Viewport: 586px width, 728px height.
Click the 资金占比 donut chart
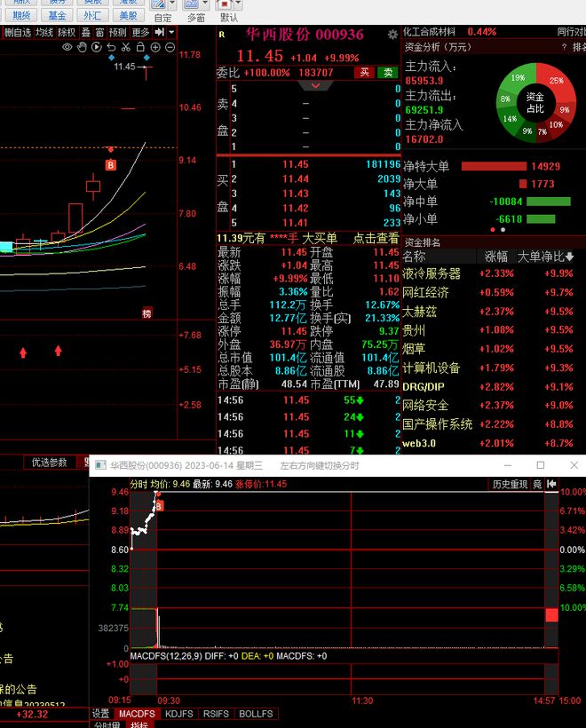pos(536,102)
